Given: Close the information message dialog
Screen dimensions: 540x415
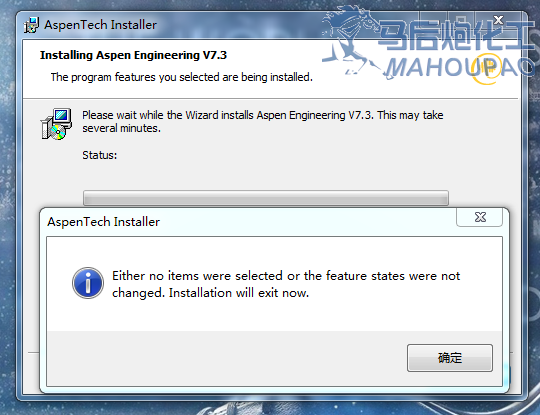Looking at the screenshot, I should tap(479, 217).
